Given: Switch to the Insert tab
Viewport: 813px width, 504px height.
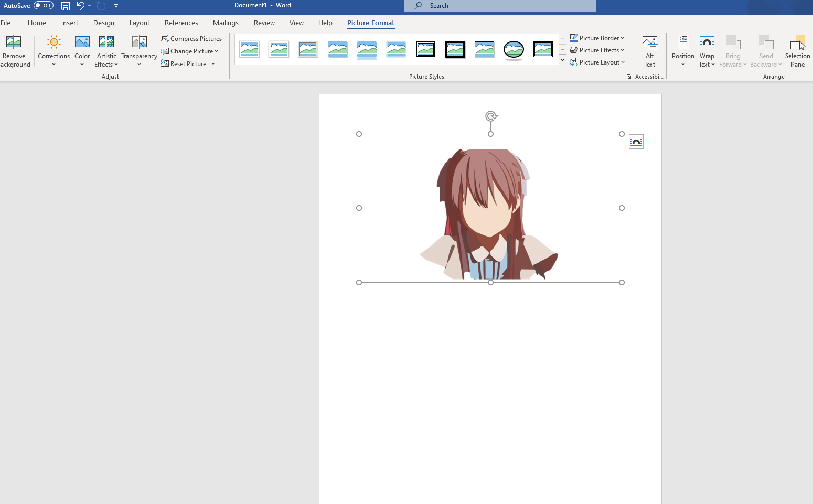Looking at the screenshot, I should pyautogui.click(x=70, y=23).
